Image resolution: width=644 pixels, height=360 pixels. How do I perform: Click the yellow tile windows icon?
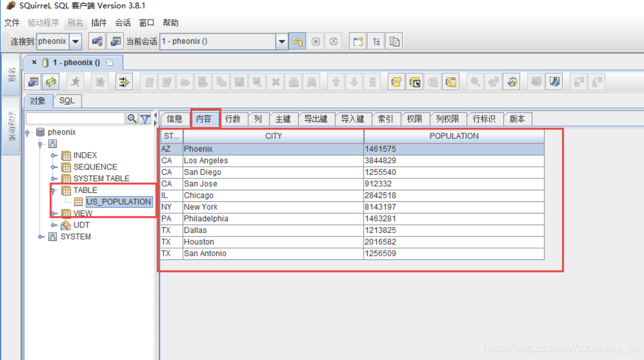pos(396,82)
